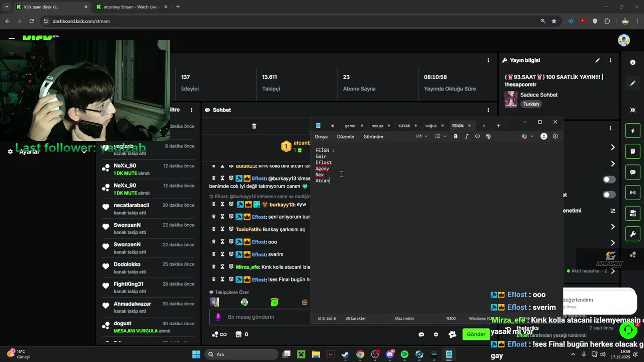Open the Minecraft taskbar icon

pos(301,354)
